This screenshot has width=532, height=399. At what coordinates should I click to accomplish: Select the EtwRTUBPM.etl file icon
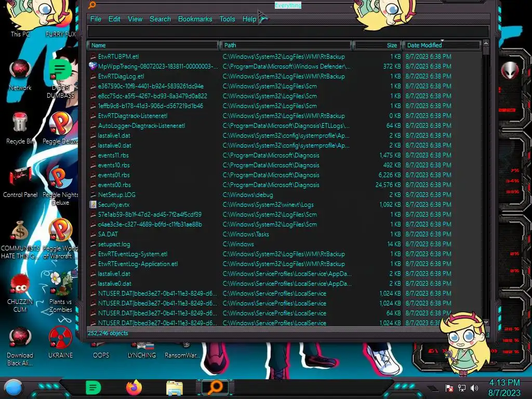[x=92, y=57]
